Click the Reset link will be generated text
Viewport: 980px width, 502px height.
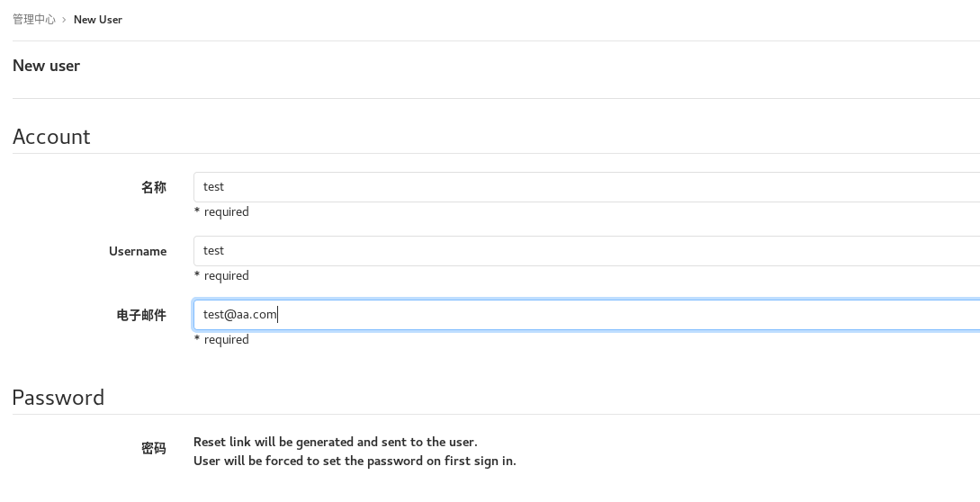[x=335, y=442]
